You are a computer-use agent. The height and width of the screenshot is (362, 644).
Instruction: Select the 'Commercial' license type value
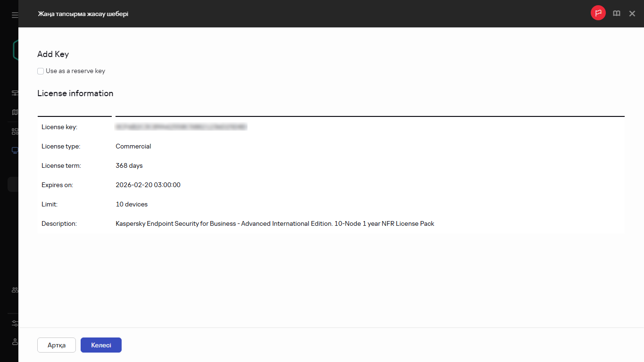coord(133,146)
